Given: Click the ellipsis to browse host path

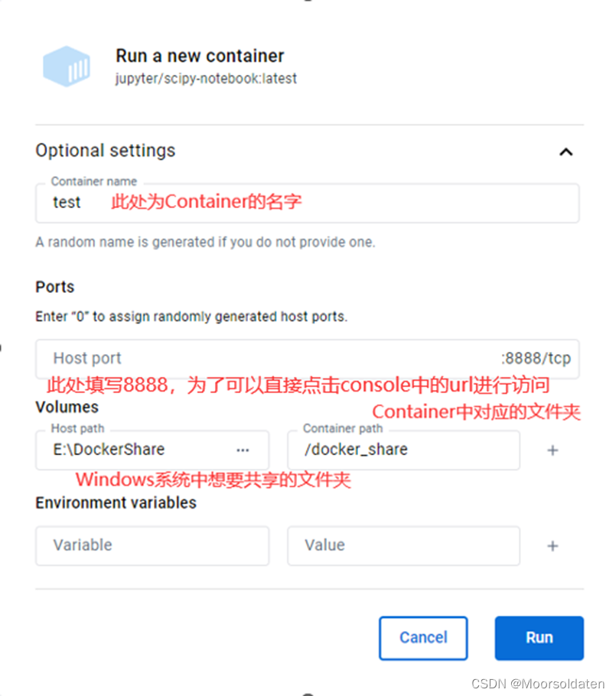Looking at the screenshot, I should 243,450.
